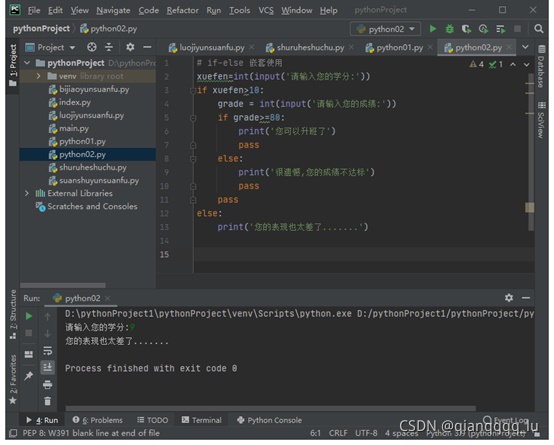554x445 pixels.
Task: Go to next highlighted error arrow
Action: coord(526,65)
